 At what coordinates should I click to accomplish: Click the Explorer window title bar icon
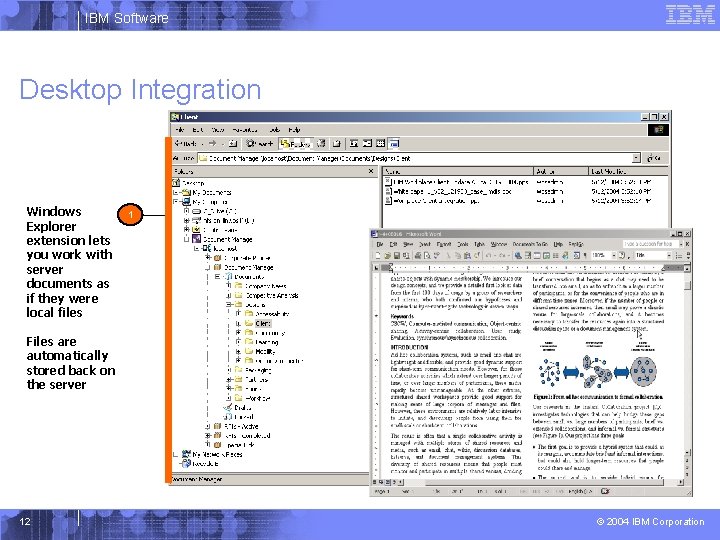click(x=174, y=117)
